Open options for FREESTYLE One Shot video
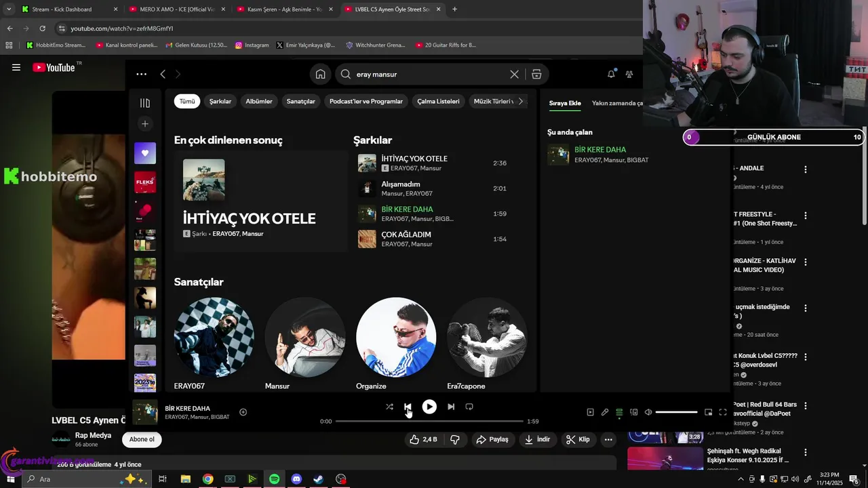The image size is (868, 488). pyautogui.click(x=806, y=216)
